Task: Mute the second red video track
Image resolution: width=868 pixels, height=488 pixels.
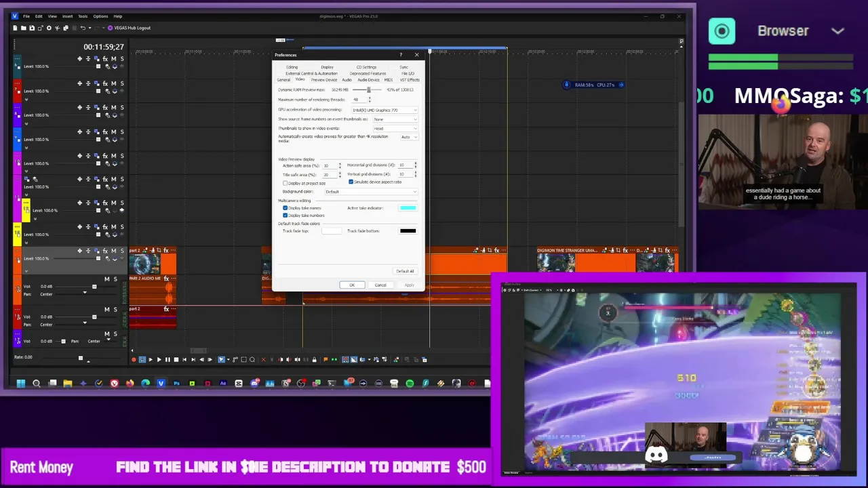Action: click(x=113, y=83)
